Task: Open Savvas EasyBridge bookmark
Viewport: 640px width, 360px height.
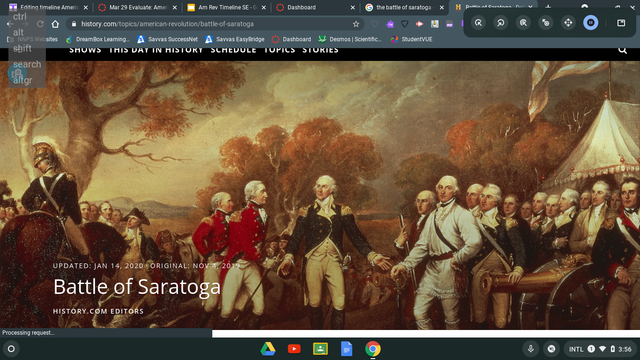Action: 235,39
